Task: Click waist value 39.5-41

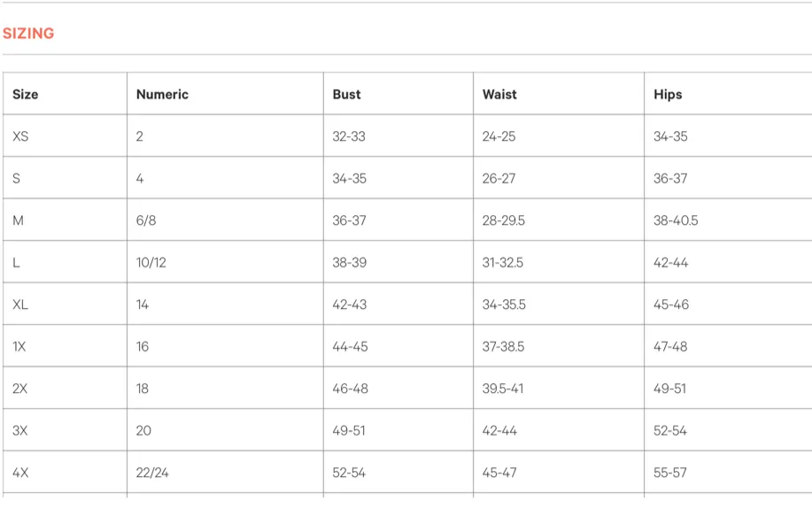Action: pos(503,389)
